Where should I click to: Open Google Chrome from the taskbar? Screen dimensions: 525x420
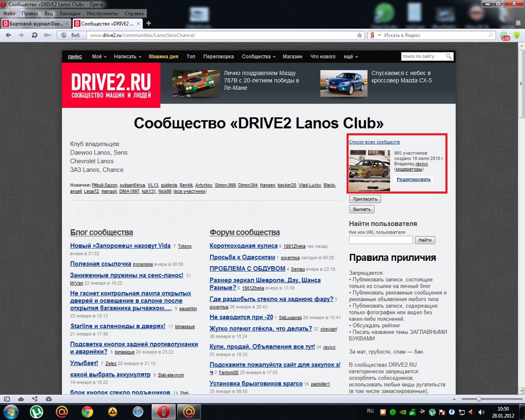coord(87,412)
